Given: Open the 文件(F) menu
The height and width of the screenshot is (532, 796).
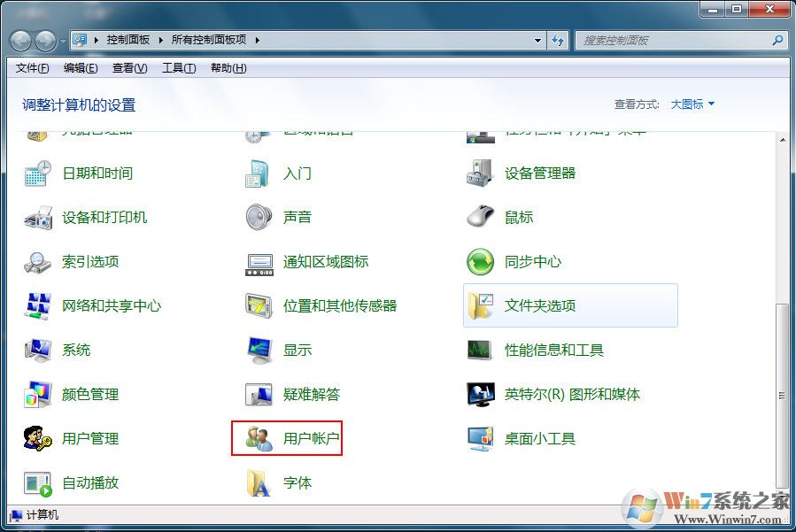Looking at the screenshot, I should pyautogui.click(x=33, y=68).
